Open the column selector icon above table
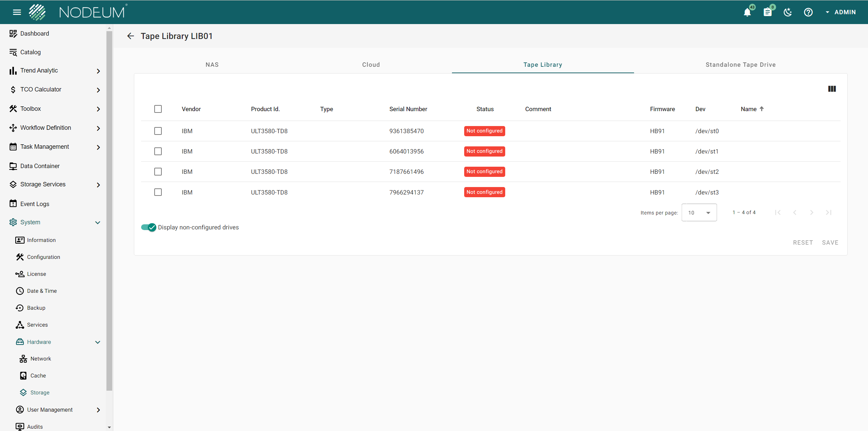This screenshot has height=431, width=868. pyautogui.click(x=832, y=89)
